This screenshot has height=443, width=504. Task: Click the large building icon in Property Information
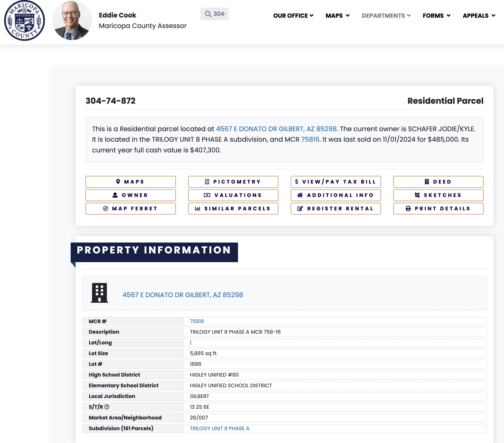[x=99, y=293]
